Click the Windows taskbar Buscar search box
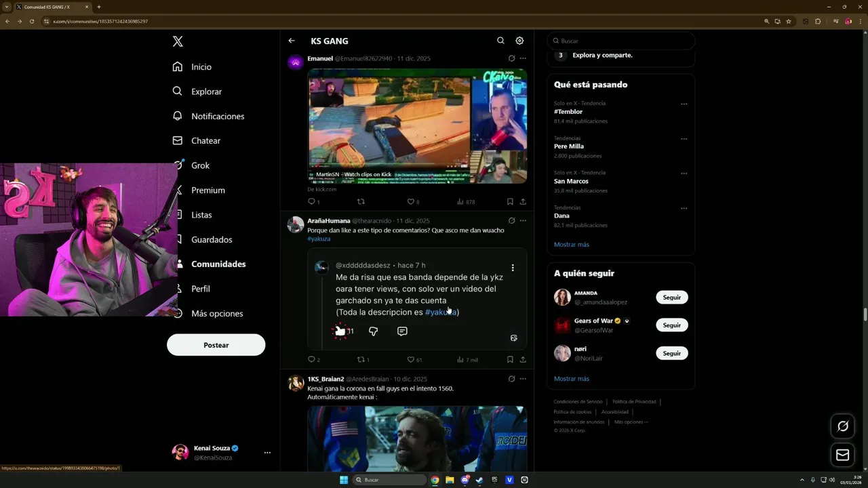 [x=390, y=480]
